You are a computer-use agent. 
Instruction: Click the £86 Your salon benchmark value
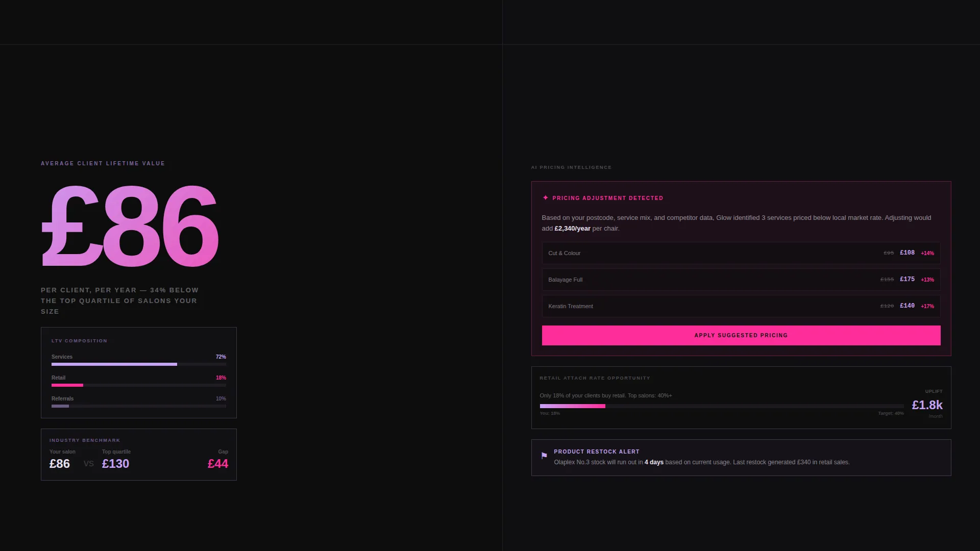click(x=60, y=464)
